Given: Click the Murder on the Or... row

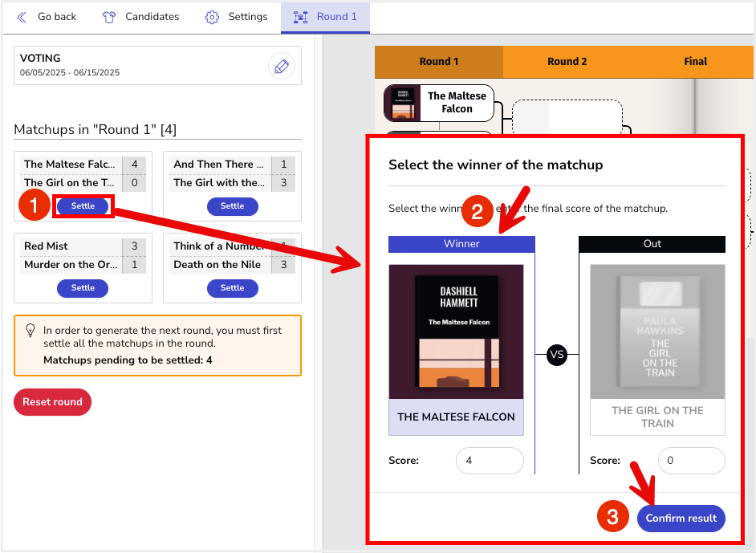Looking at the screenshot, I should (x=83, y=265).
